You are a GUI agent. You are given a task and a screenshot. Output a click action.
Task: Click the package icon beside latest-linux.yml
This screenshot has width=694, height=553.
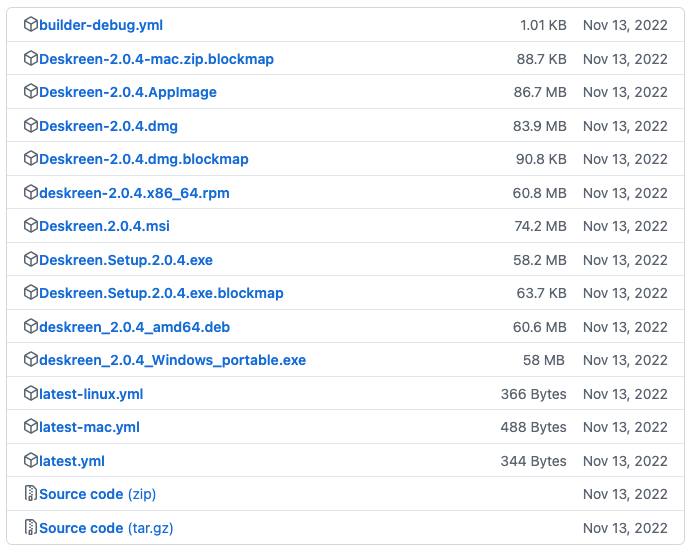pos(31,393)
